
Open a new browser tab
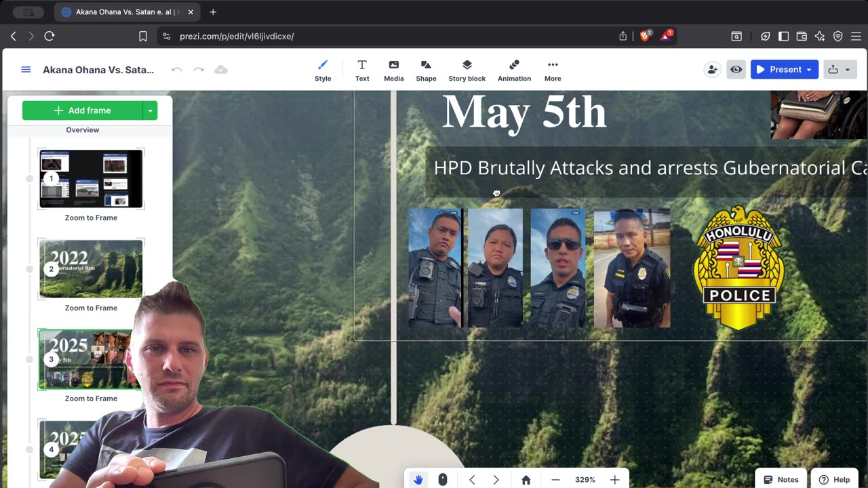pyautogui.click(x=213, y=12)
